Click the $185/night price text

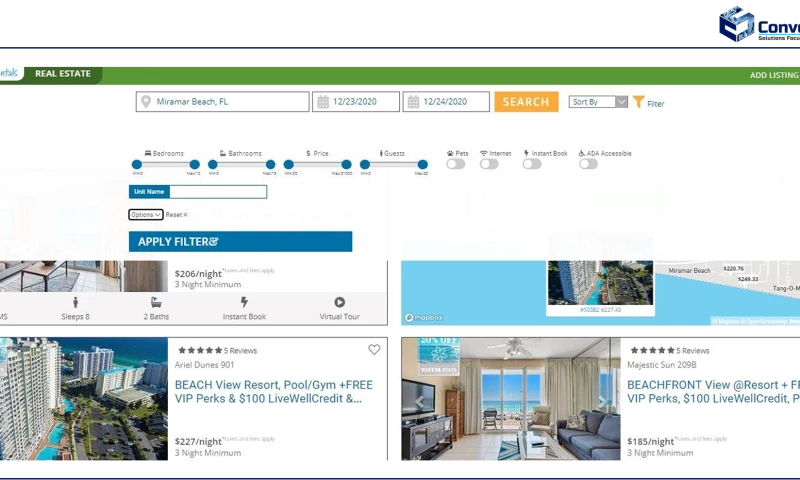pos(651,442)
